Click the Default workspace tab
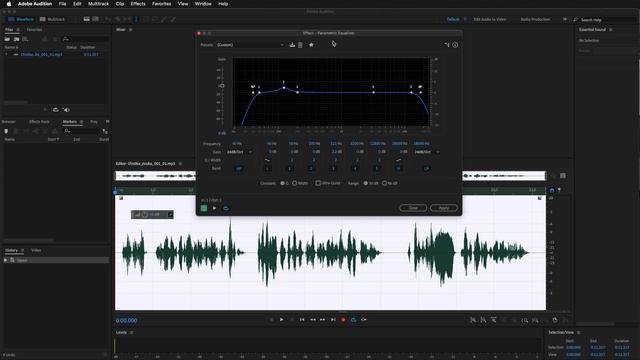The width and height of the screenshot is (640, 360). click(453, 19)
